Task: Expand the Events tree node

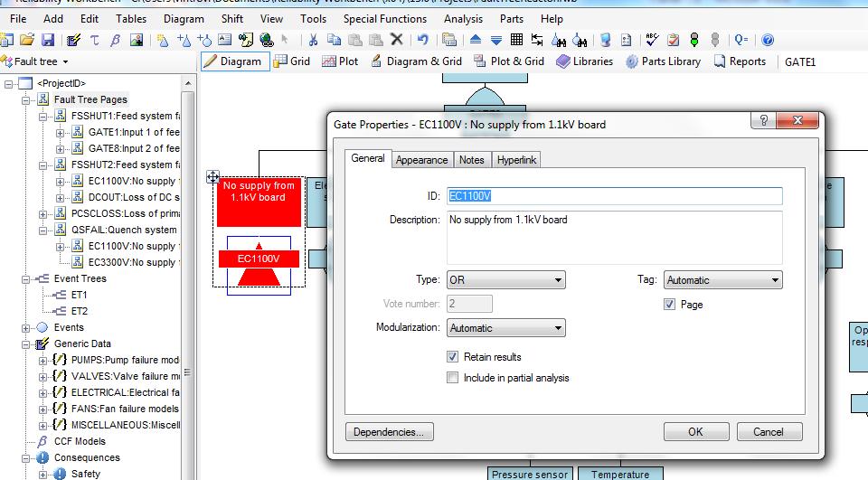Action: click(x=25, y=328)
